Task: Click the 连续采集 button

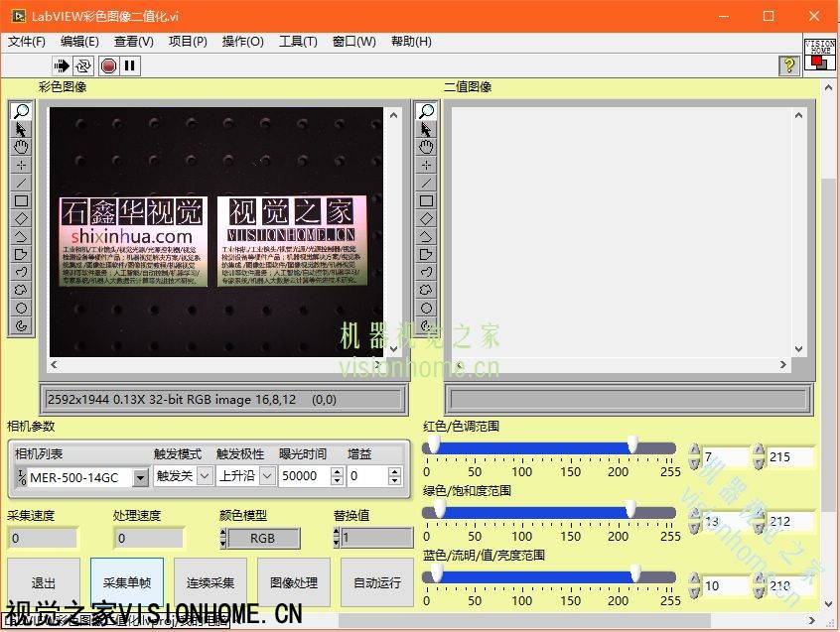Action: 210,582
